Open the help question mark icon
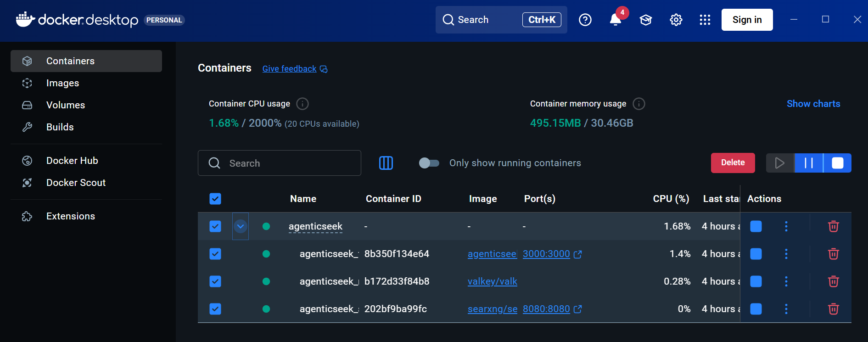868x342 pixels. click(585, 20)
